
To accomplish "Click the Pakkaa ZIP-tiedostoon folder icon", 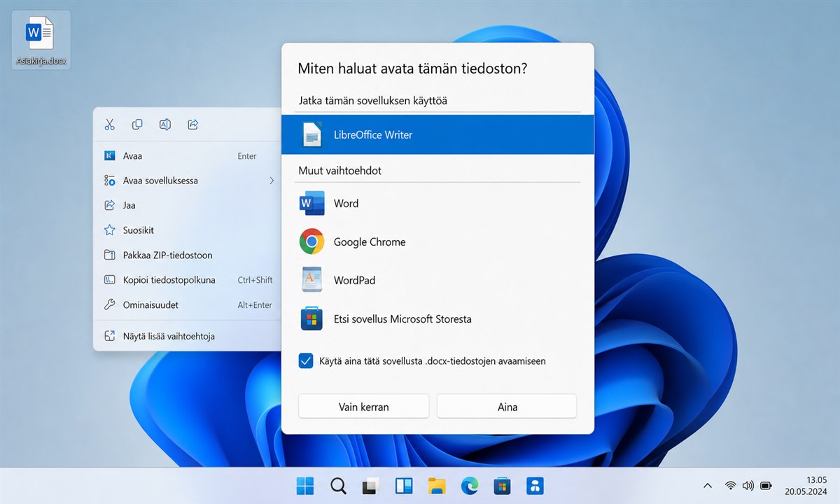I will (109, 255).
